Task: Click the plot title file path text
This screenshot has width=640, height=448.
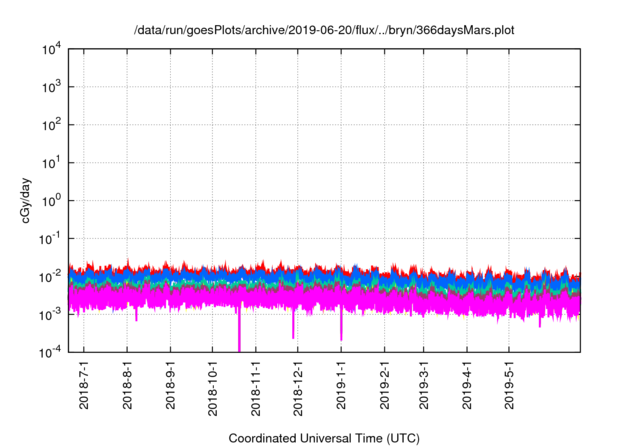Action: [324, 30]
